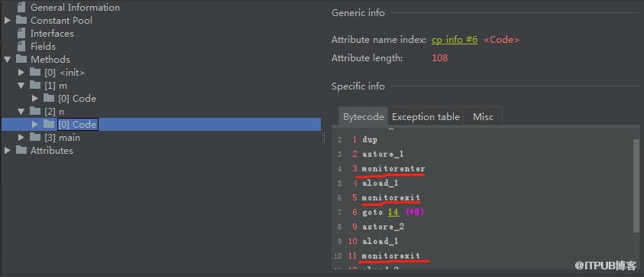Click the Fields page icon
The height and width of the screenshot is (277, 644).
click(x=21, y=46)
